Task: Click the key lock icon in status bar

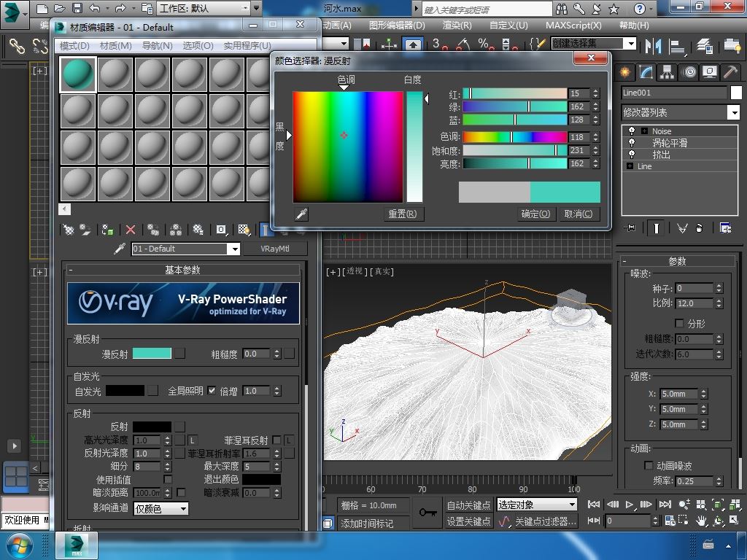Action: click(428, 513)
